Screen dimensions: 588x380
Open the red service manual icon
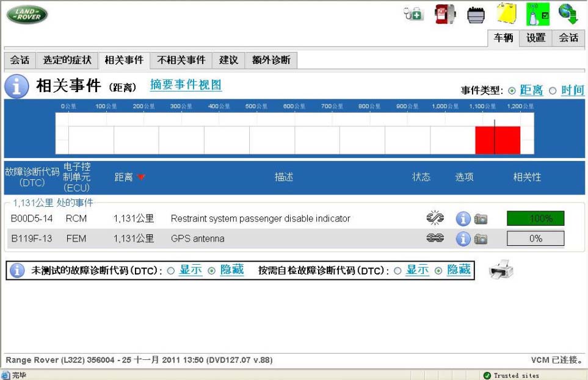tap(445, 14)
